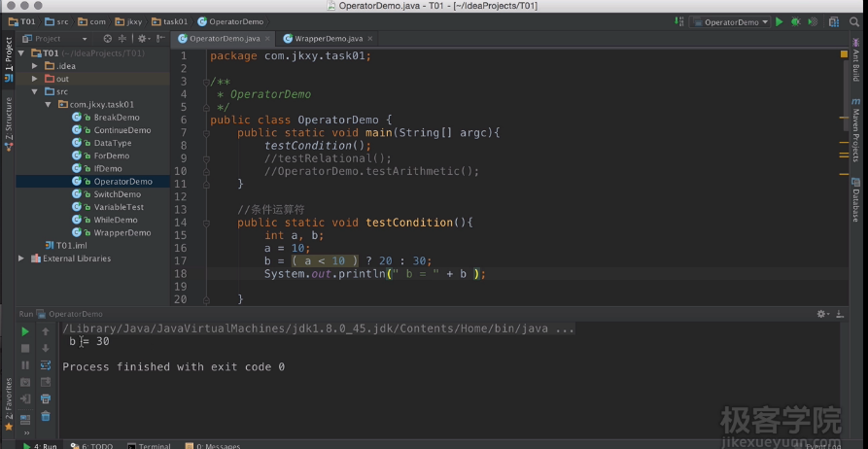Rerun program from Run panel play icon
868x449 pixels.
coord(25,331)
